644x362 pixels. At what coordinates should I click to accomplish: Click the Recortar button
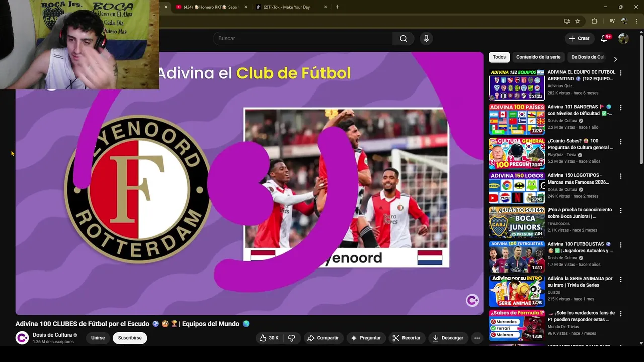tap(407, 338)
